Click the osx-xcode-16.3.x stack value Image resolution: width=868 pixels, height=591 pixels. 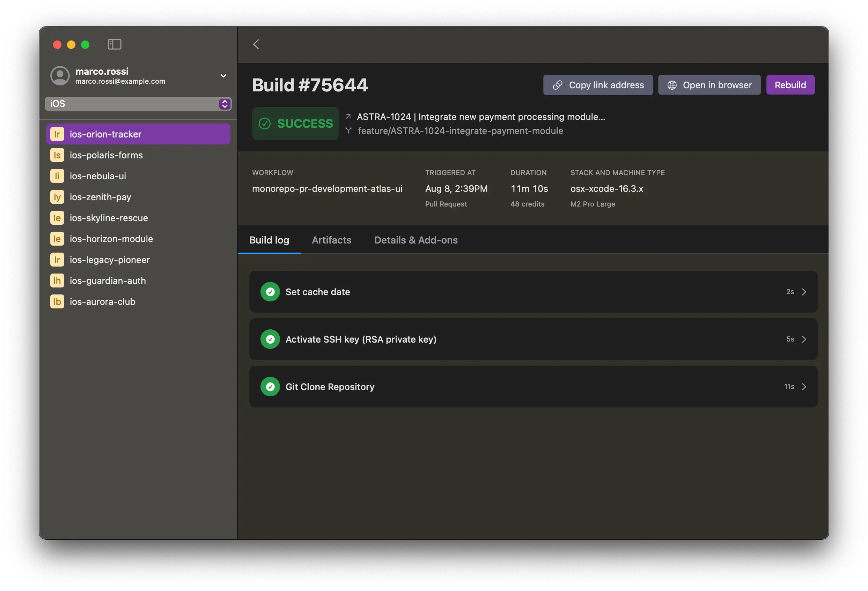coord(606,188)
